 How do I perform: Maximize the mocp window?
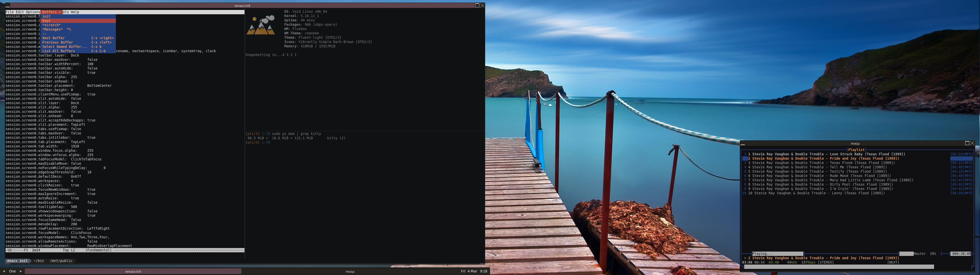click(967, 143)
